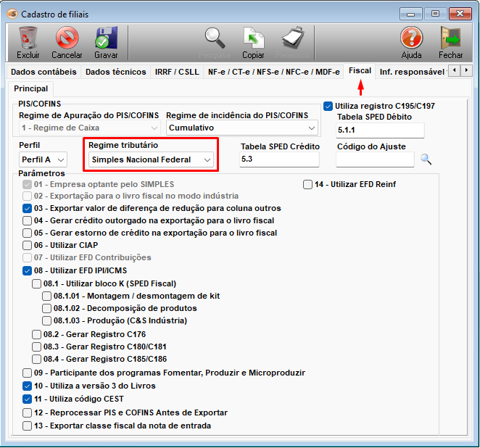This screenshot has height=448, width=480.
Task: Uncheck 11 - Utiliza código CEST
Action: click(28, 399)
